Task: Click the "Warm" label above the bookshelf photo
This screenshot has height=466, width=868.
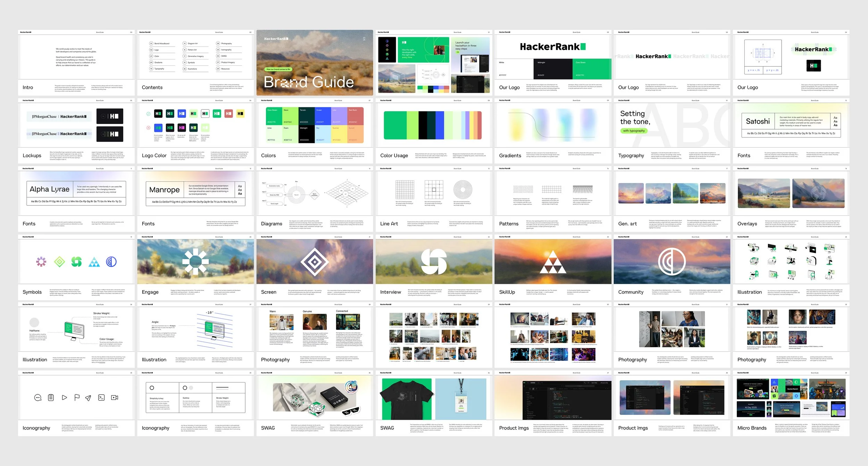Action: pos(273,311)
